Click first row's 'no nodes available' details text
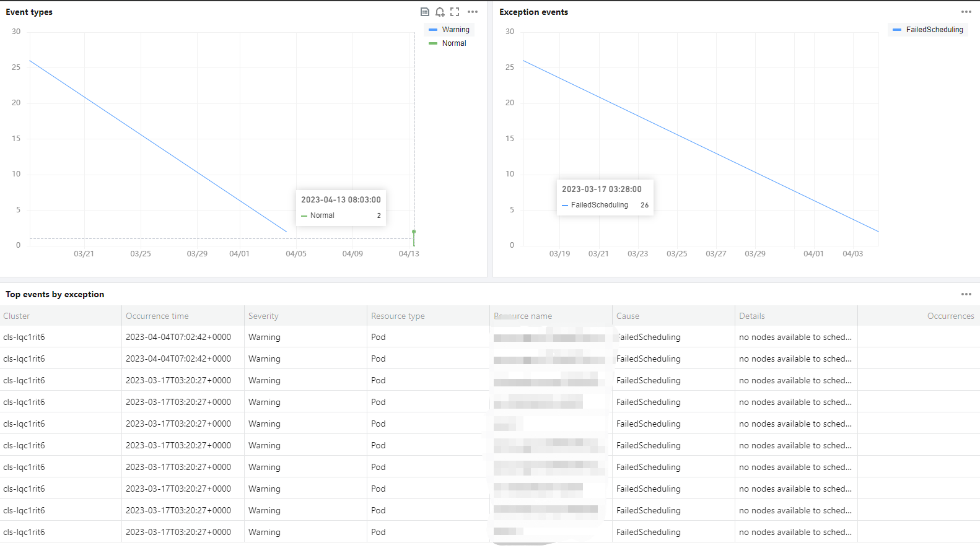Viewport: 980px width, 548px height. tap(795, 337)
